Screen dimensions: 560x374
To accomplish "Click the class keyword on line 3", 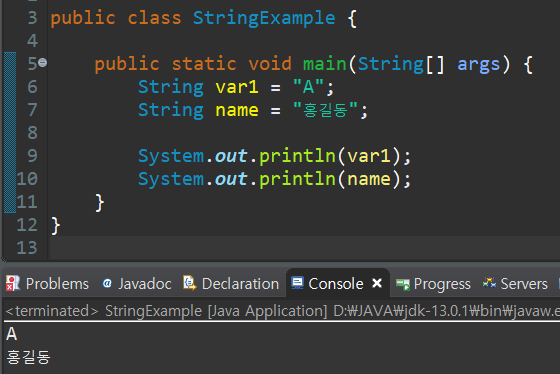I will 155,18.
